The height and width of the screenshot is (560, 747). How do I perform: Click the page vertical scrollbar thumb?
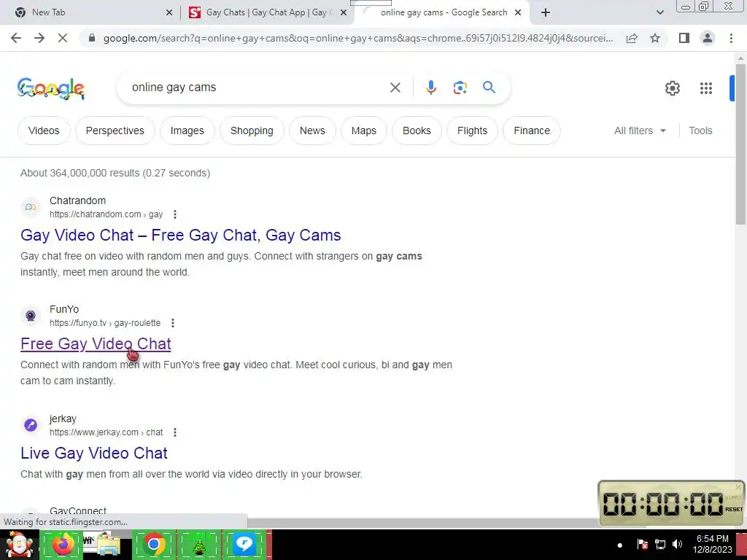coord(740,144)
